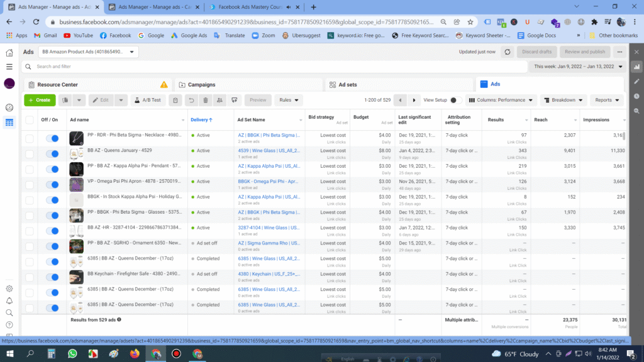The height and width of the screenshot is (362, 644).
Task: Open Ads Manager home icon in sidebar
Action: 9,53
